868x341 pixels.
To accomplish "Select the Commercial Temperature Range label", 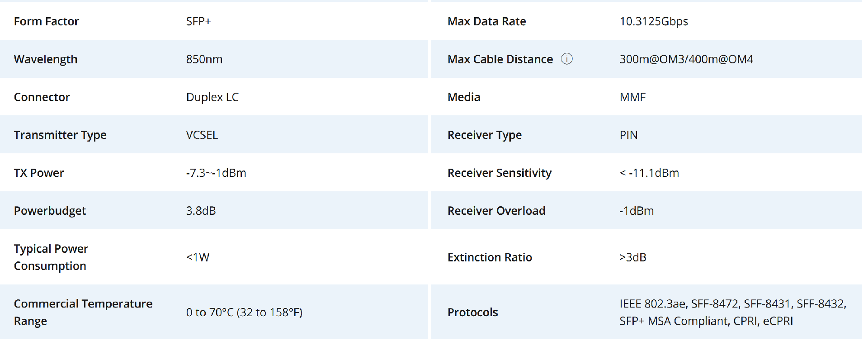I will (83, 312).
